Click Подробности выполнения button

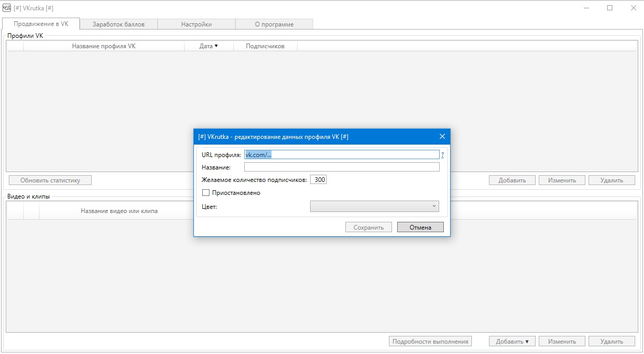430,341
